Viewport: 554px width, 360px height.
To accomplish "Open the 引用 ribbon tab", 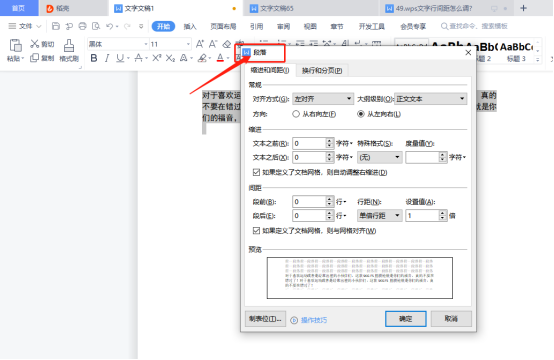I will (257, 26).
